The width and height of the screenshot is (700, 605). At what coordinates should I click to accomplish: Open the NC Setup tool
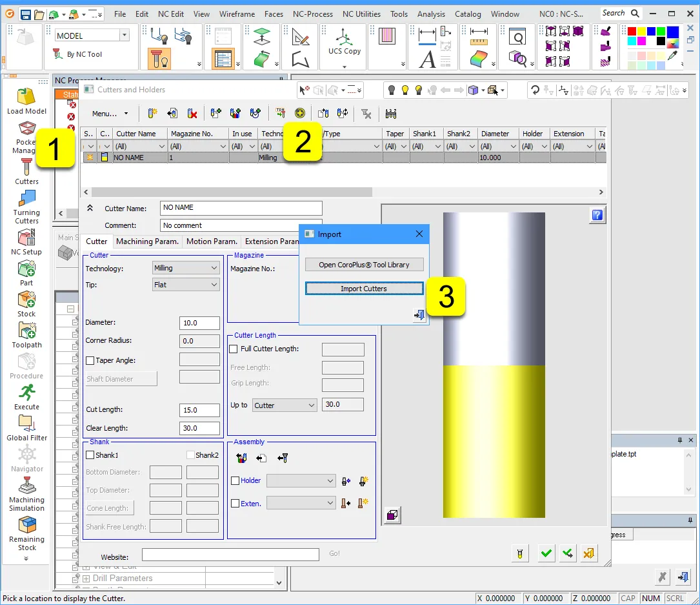point(26,238)
